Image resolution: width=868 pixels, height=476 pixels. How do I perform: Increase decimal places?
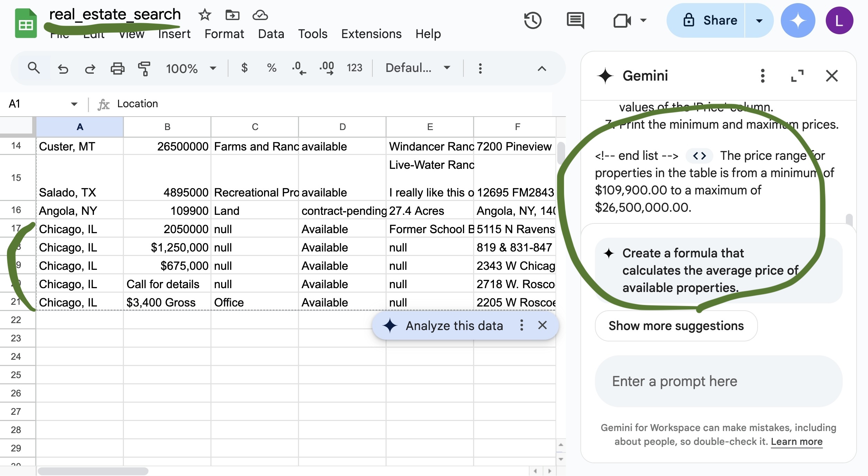(327, 68)
